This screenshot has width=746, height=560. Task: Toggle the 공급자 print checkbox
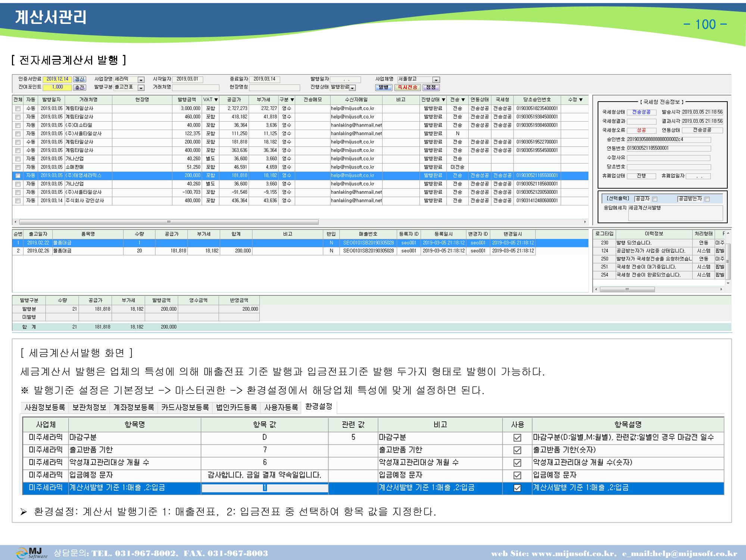pos(655,199)
